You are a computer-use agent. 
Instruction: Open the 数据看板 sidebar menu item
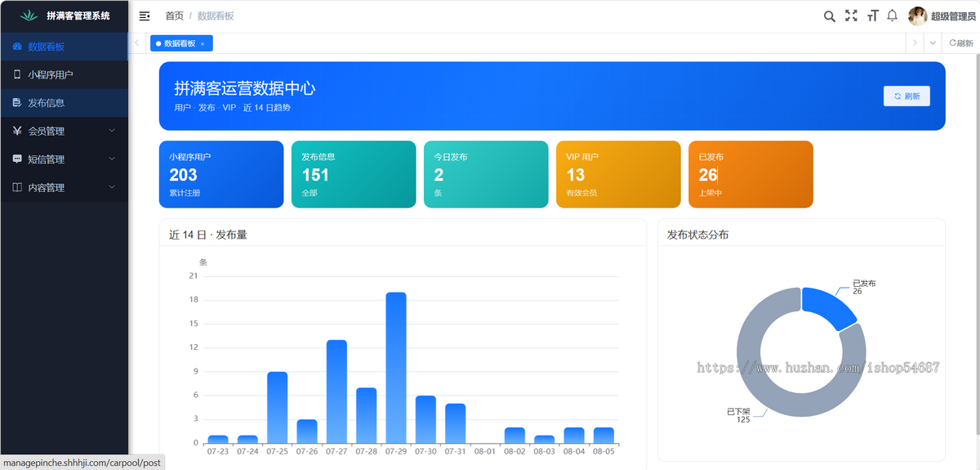[x=64, y=47]
